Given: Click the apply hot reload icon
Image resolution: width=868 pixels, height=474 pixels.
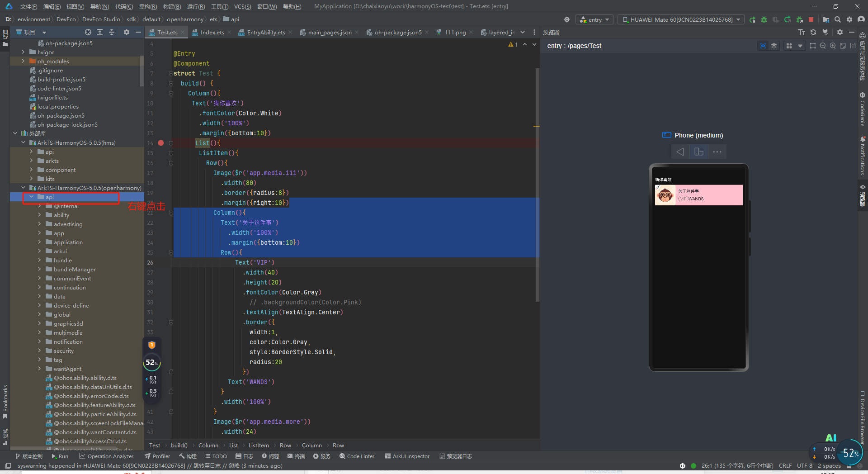Looking at the screenshot, I should (788, 19).
